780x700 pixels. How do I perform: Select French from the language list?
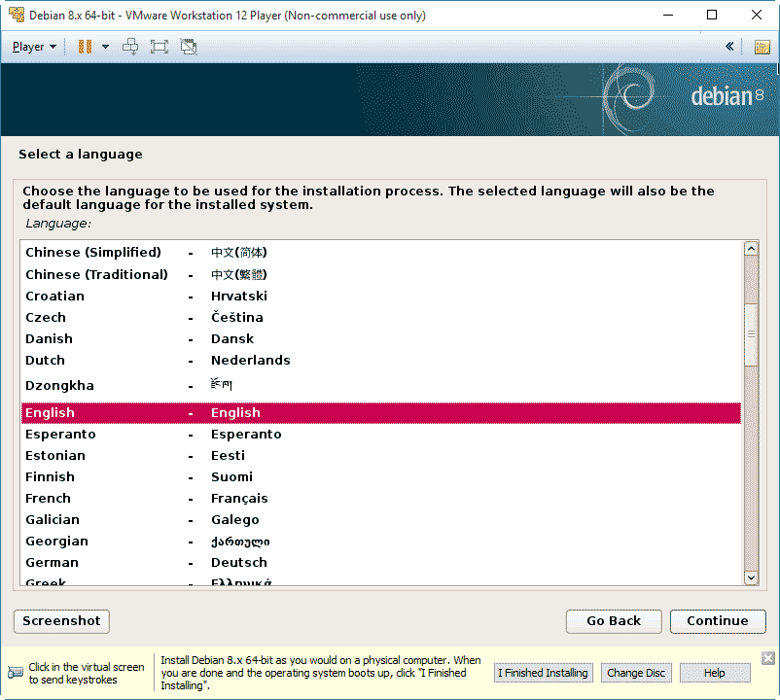point(49,498)
